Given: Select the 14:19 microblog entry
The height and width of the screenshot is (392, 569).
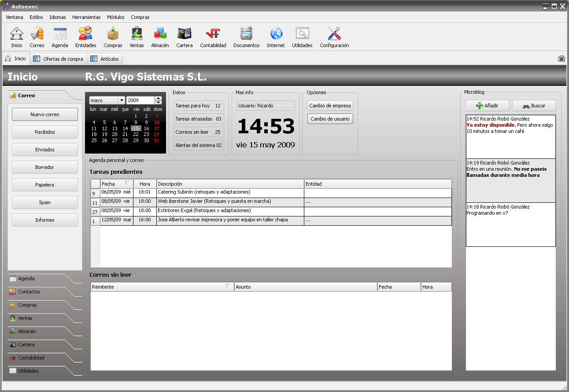Looking at the screenshot, I should coord(511,181).
